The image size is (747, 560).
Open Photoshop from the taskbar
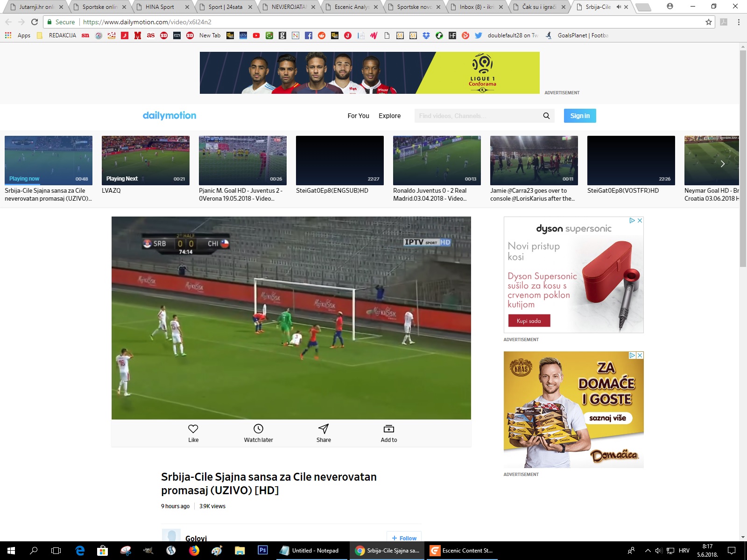[262, 550]
